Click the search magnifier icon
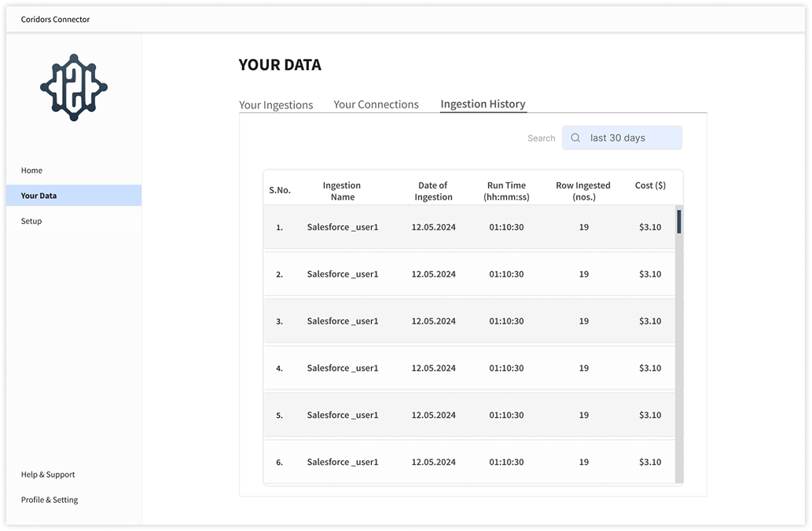This screenshot has height=531, width=812. [575, 138]
